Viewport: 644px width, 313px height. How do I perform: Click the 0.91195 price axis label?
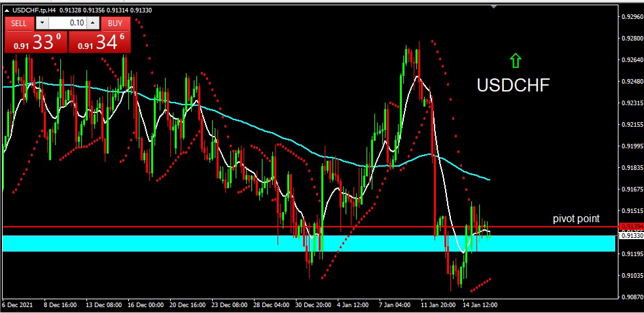click(632, 254)
